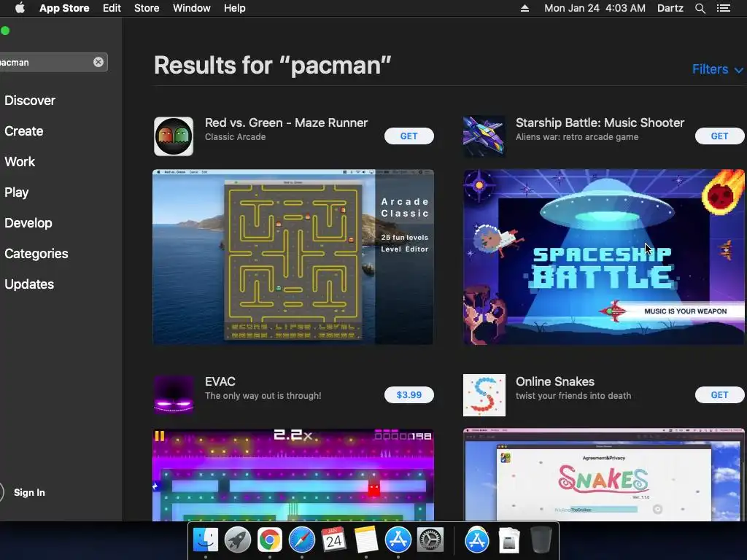747x560 pixels.
Task: Open the Trash in Dock
Action: click(541, 540)
